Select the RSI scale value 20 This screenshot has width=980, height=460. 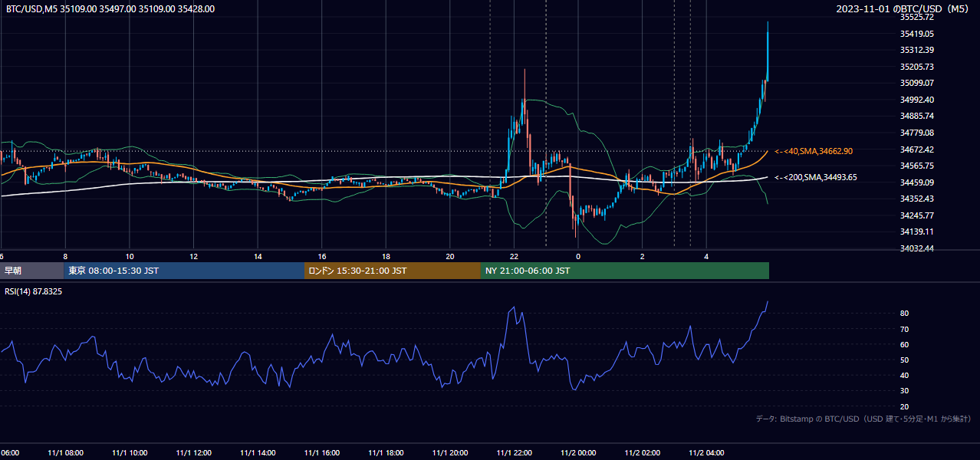[x=905, y=406]
